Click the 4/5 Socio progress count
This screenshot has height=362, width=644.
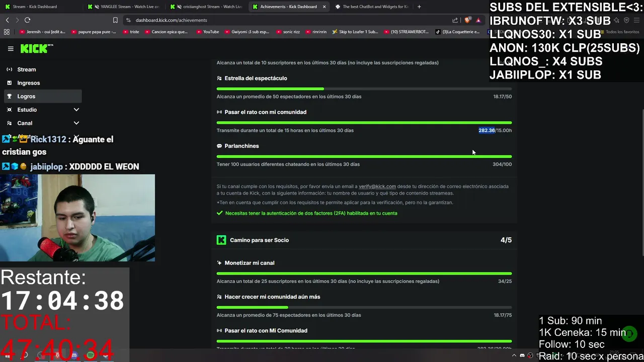[506, 240]
